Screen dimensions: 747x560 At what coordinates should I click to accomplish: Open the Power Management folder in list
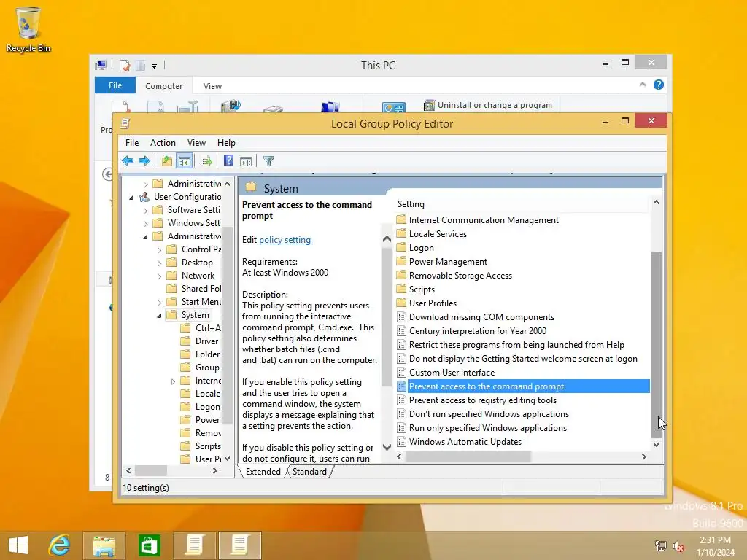(x=448, y=262)
